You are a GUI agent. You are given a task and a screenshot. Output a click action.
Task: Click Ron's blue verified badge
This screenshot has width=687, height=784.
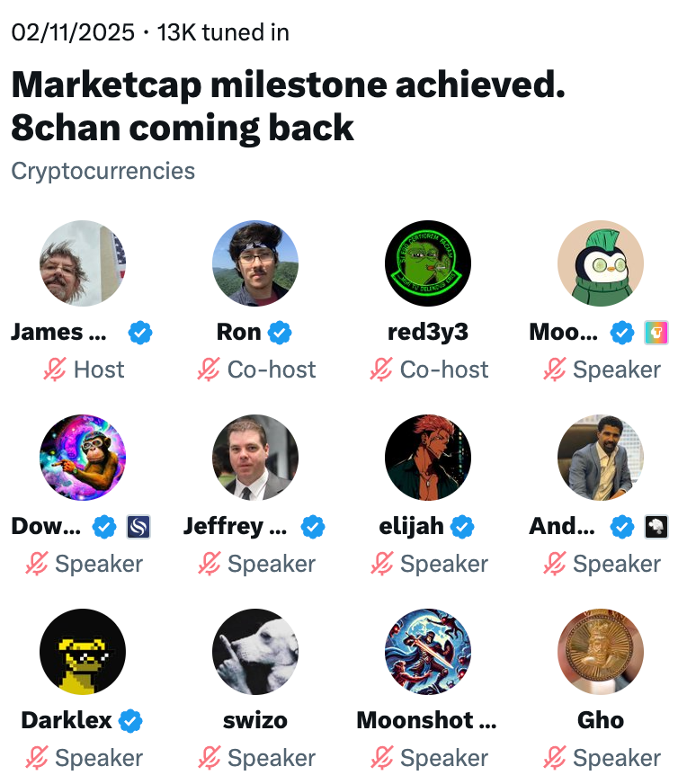click(281, 333)
